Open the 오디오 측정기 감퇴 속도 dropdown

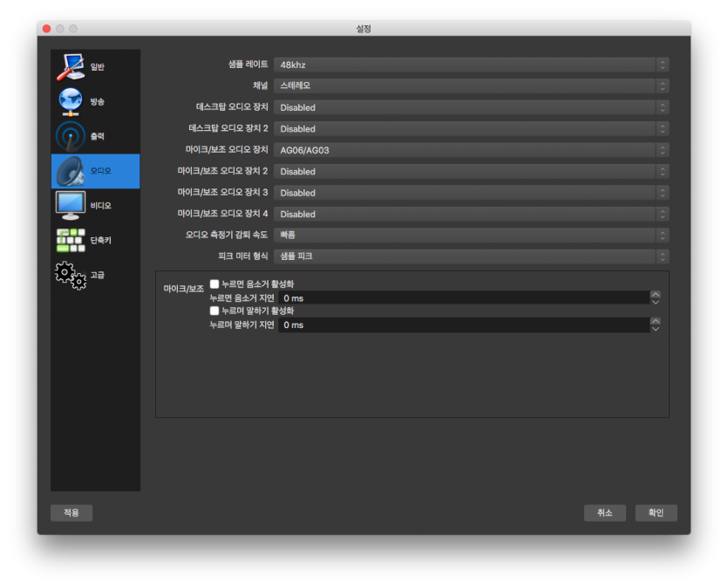pyautogui.click(x=472, y=235)
